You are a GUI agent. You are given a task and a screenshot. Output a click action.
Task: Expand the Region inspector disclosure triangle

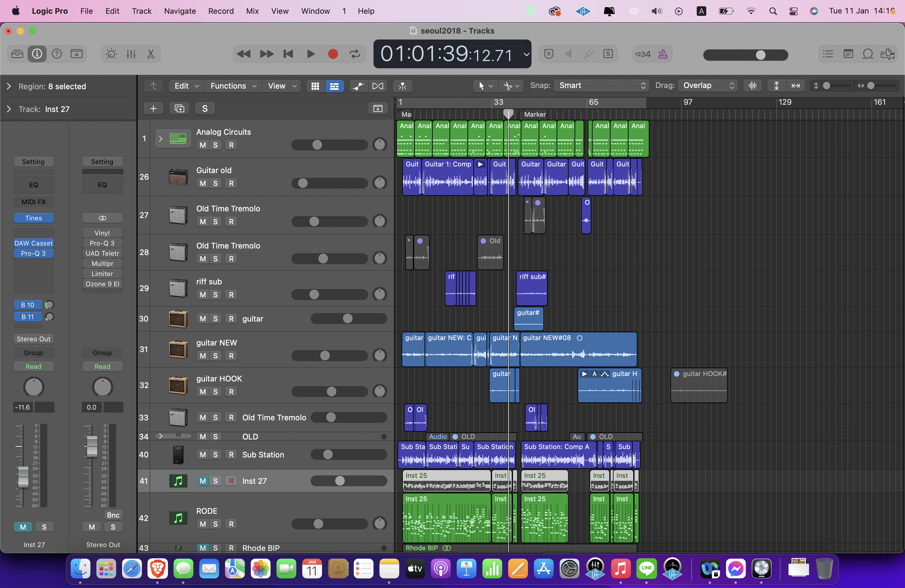(x=9, y=86)
